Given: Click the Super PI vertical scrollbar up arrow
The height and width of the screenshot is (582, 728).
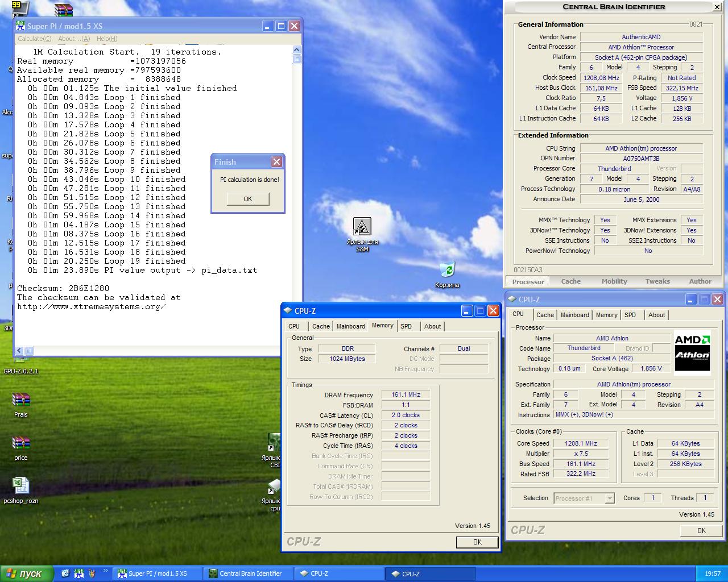Looking at the screenshot, I should pyautogui.click(x=297, y=50).
